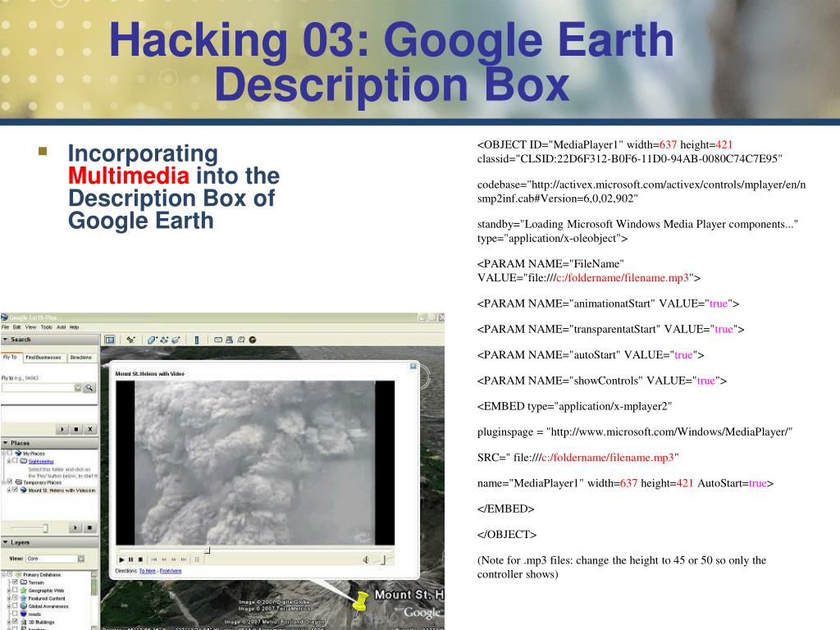840x630 pixels.
Task: Click the Email envelope toolbar icon
Action: coord(218,340)
